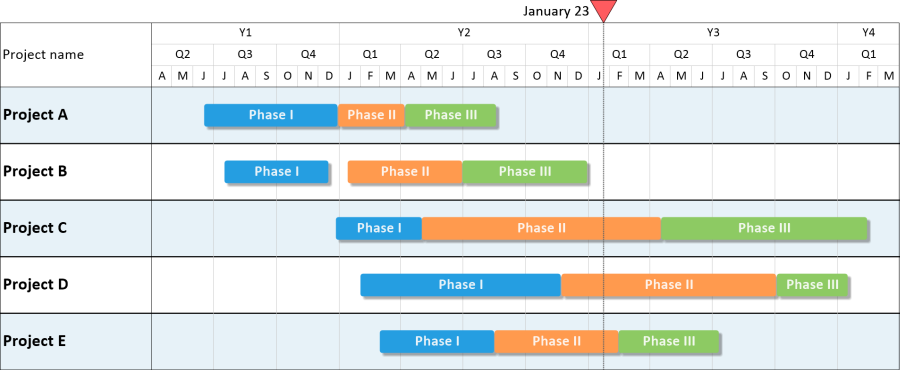Select Project D Phase I bar

460,285
